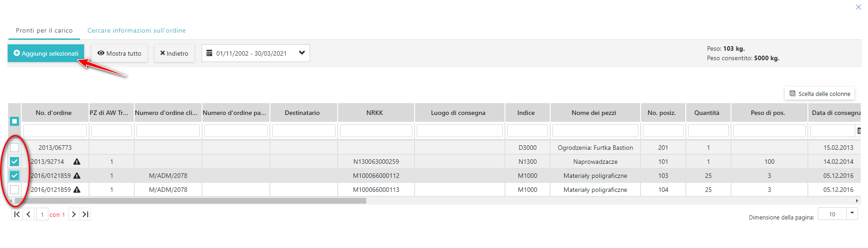868x248 pixels.
Task: Tick the checkbox for order 2013/06773
Action: point(14,148)
